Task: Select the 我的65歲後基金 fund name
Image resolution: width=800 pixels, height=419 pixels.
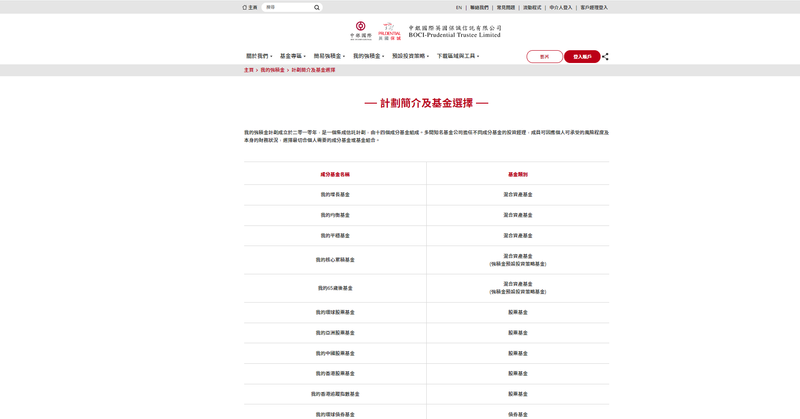Action: click(335, 288)
